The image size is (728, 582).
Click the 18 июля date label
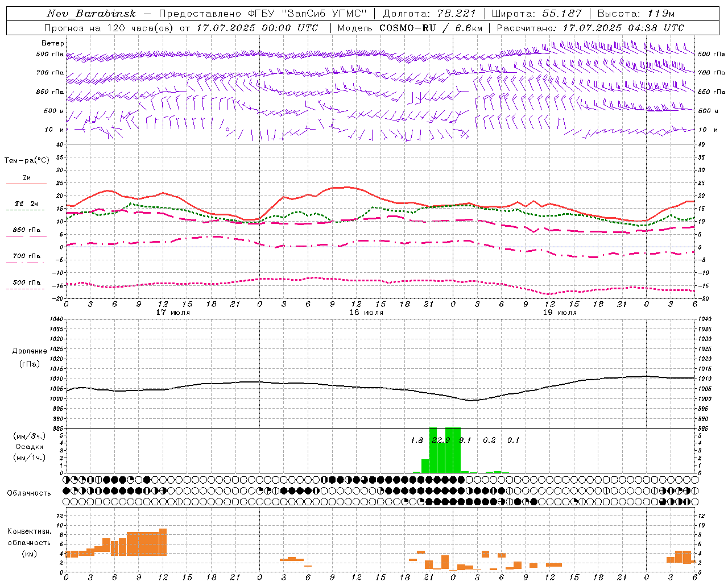(366, 312)
